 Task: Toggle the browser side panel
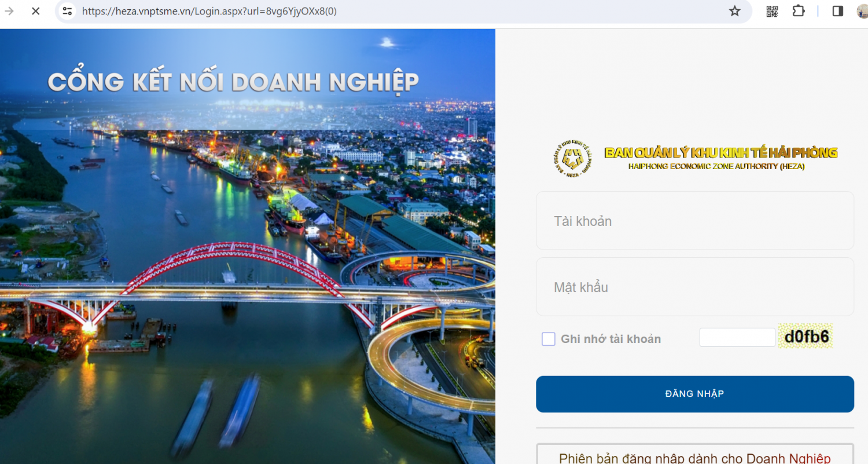[837, 11]
